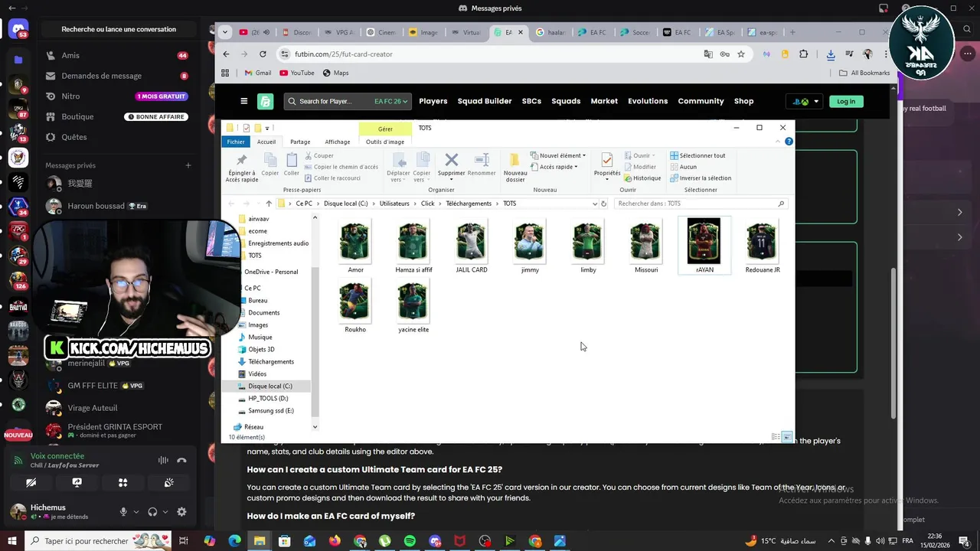Switch to details view layout icon
The width and height of the screenshot is (980, 551).
[776, 437]
